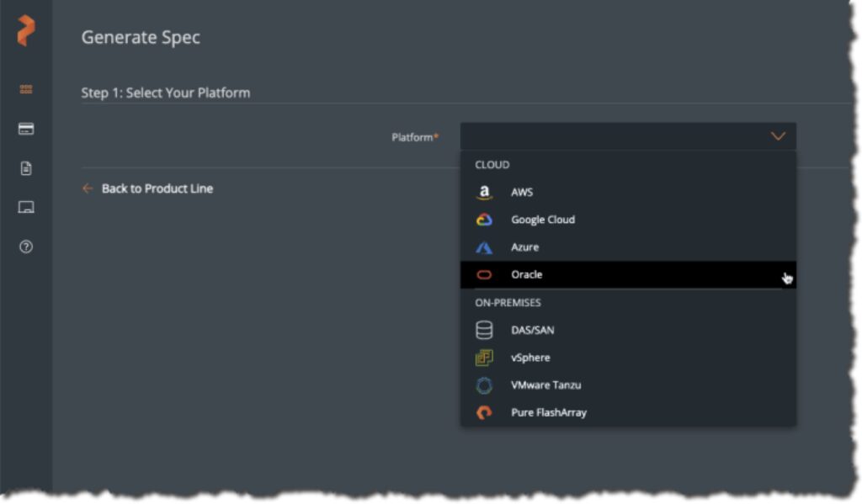This screenshot has height=504, width=862.
Task: Click the Portworx logo in the sidebar
Action: (x=26, y=32)
